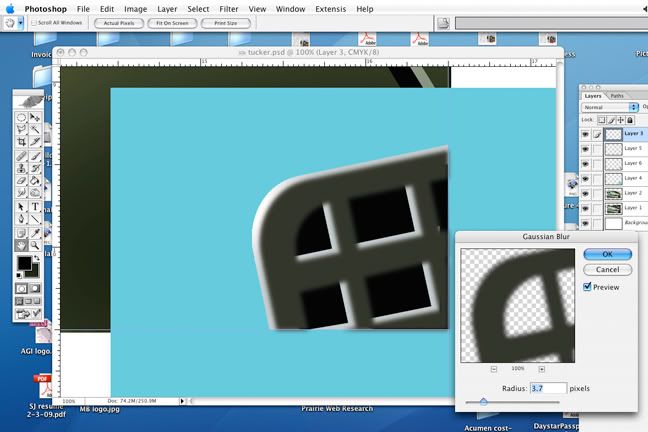This screenshot has width=648, height=432.
Task: Enable Scroll All Windows checkbox
Action: coord(34,23)
